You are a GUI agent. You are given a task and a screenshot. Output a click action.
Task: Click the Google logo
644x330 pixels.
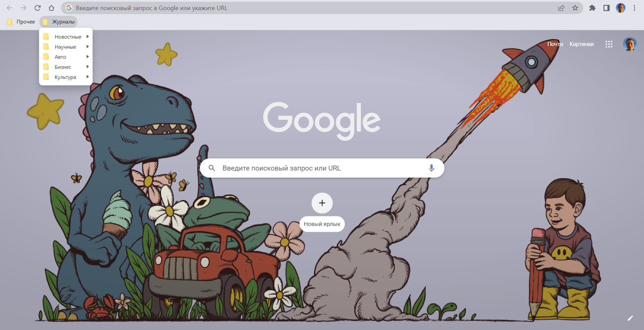pyautogui.click(x=322, y=121)
